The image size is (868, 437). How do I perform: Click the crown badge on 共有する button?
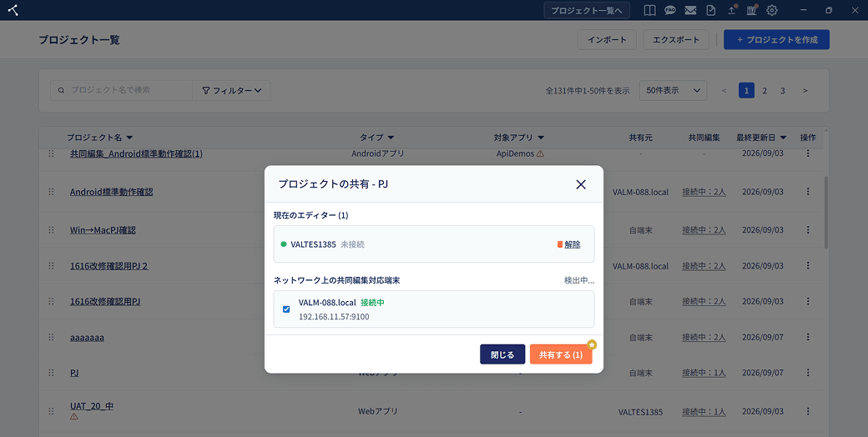tap(592, 344)
